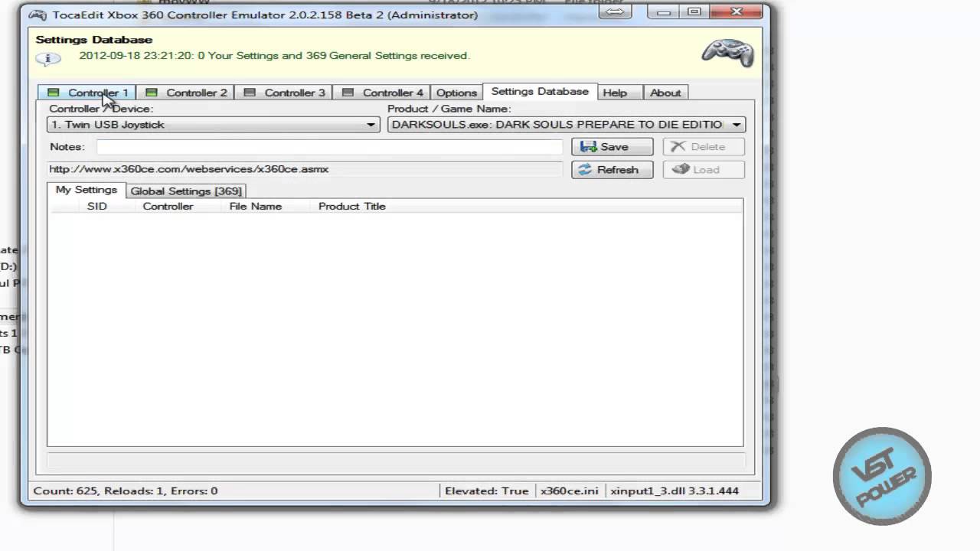Screen dimensions: 980x551
Task: Click the 'Elevated: True' status bar entry
Action: tap(487, 491)
